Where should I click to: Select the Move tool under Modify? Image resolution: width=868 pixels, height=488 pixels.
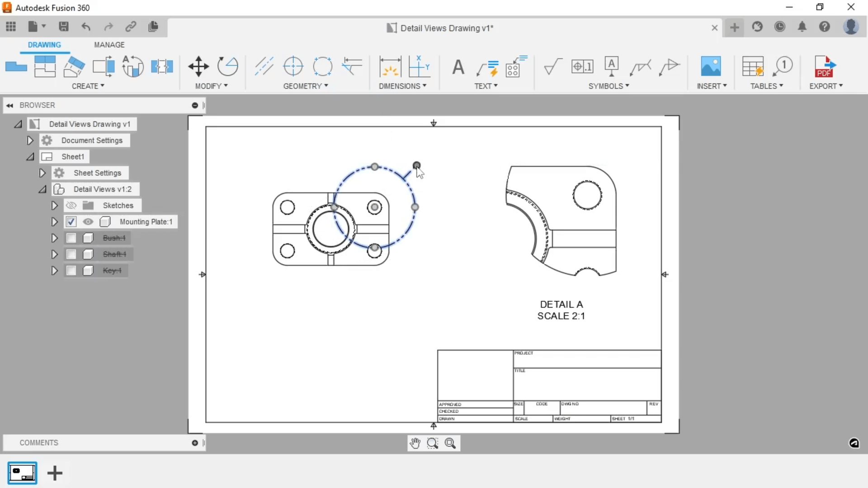point(198,66)
